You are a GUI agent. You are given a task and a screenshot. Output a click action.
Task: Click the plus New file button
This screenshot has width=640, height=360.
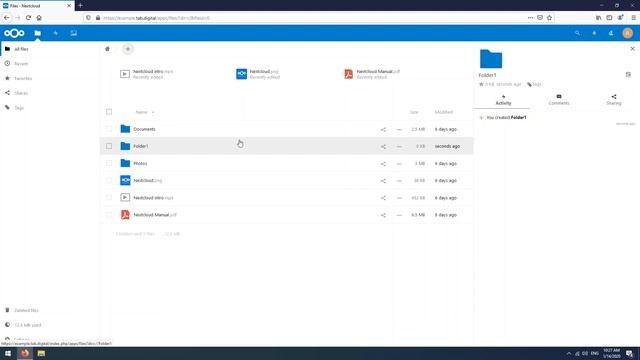128,49
